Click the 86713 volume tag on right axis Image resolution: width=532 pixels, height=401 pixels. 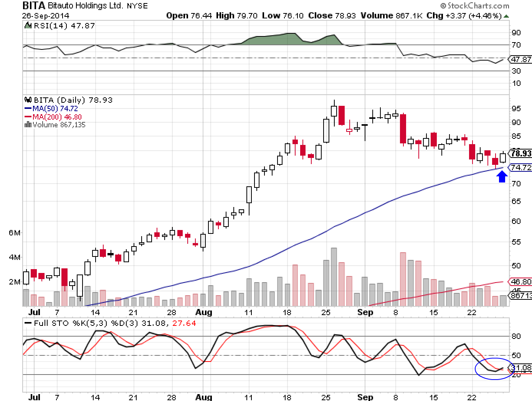coord(521,296)
